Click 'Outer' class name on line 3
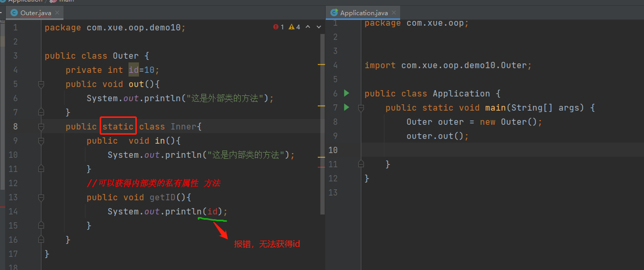The image size is (644, 270). [x=126, y=56]
